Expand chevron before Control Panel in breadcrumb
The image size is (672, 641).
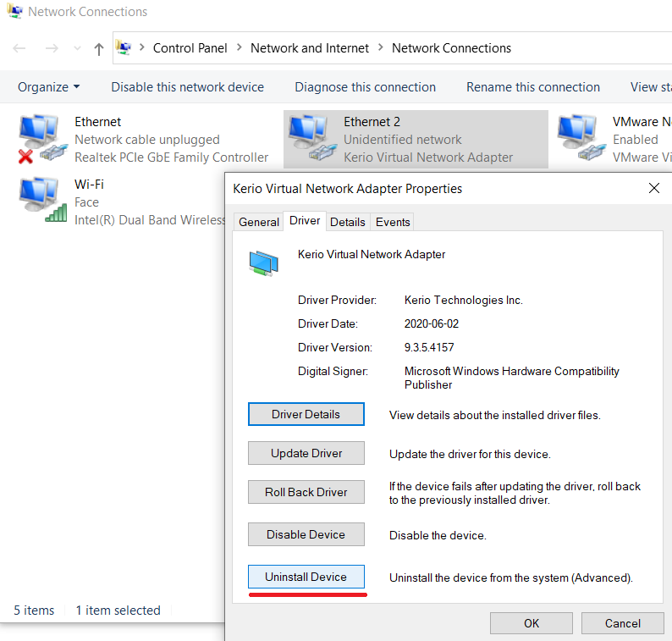coord(142,47)
